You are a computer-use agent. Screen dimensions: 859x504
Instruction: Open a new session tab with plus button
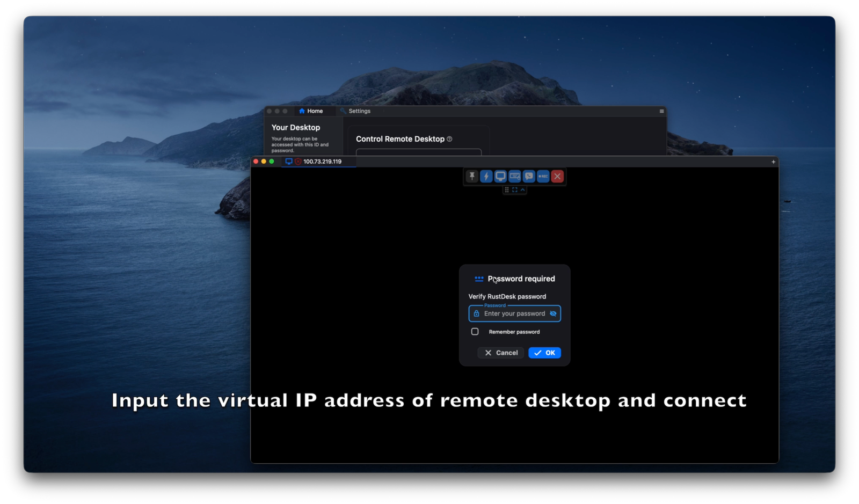click(773, 162)
